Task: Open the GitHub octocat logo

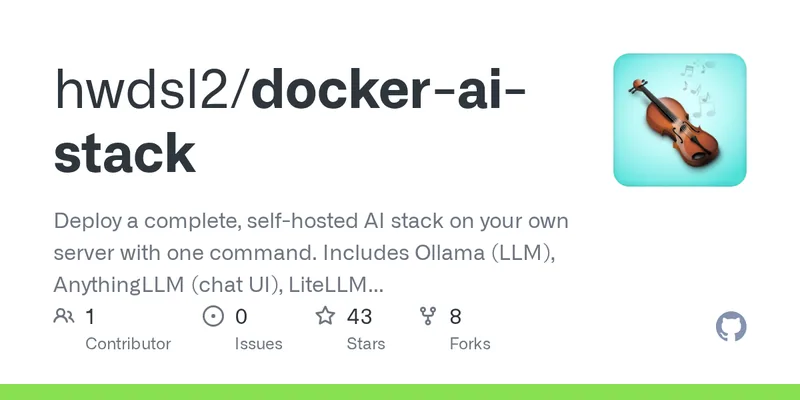Action: (731, 327)
